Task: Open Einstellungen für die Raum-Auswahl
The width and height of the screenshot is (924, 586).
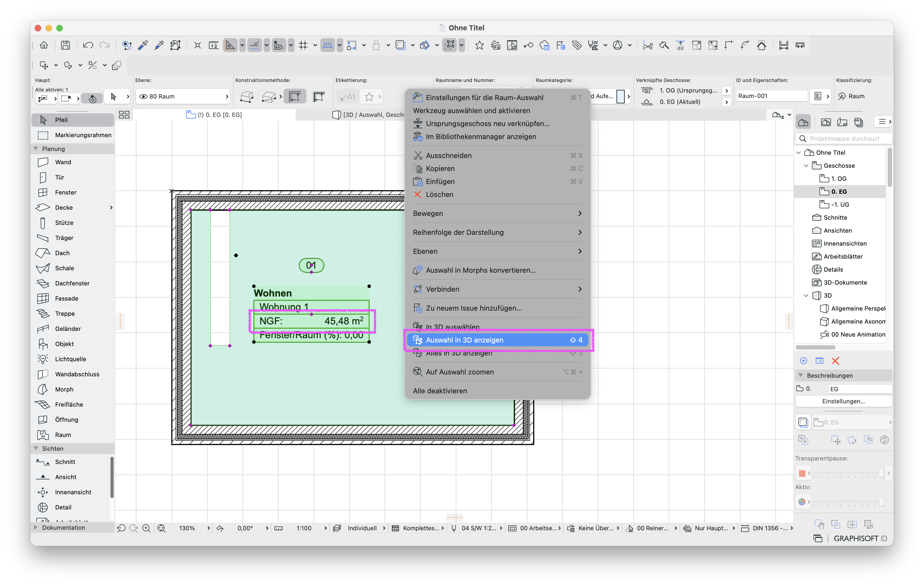Action: tap(498, 98)
